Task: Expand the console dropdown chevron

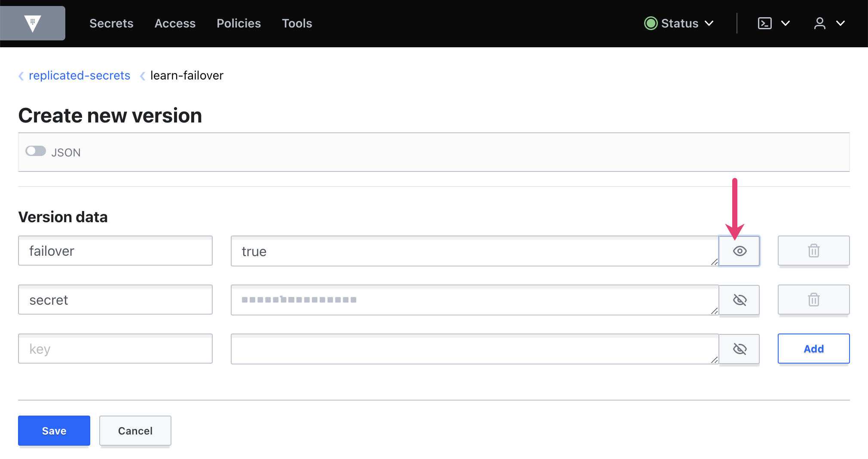Action: tap(785, 23)
